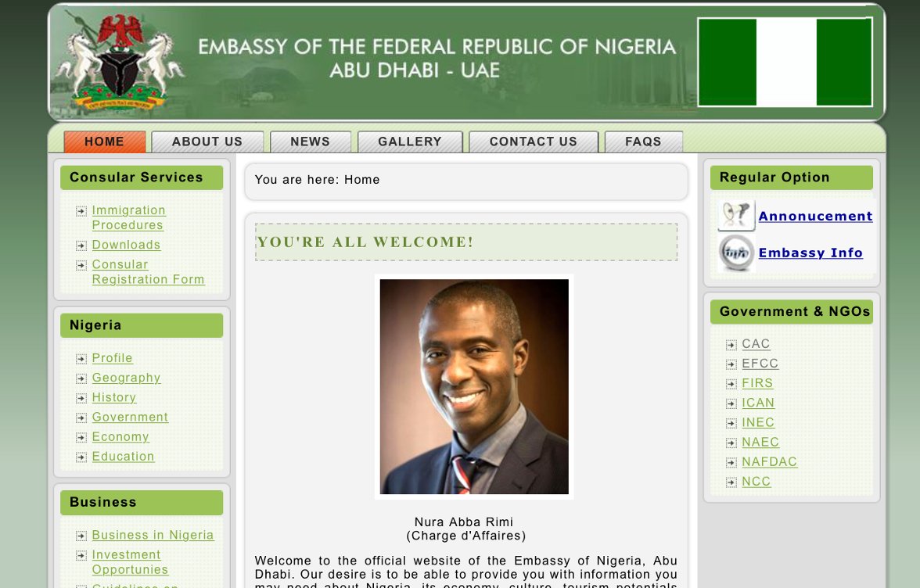Screen dimensions: 920x588
Task: Click the Nigerian flag image in header
Action: (x=785, y=62)
